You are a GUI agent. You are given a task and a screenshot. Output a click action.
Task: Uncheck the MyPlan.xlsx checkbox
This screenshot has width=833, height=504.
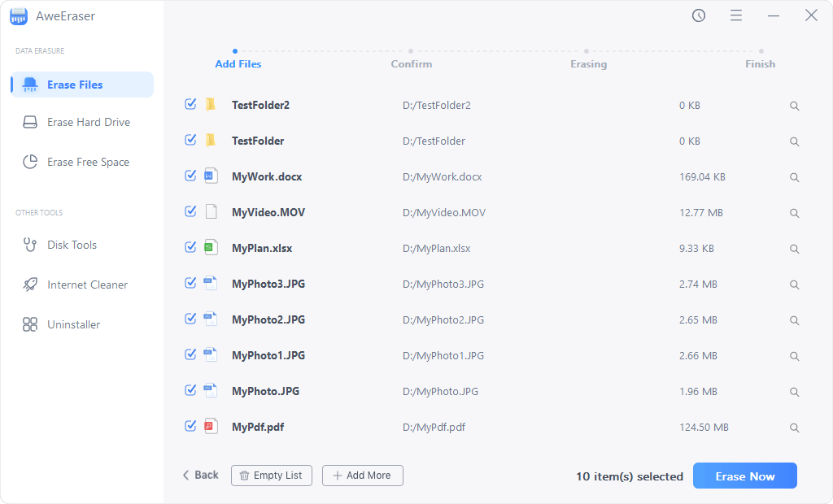190,247
